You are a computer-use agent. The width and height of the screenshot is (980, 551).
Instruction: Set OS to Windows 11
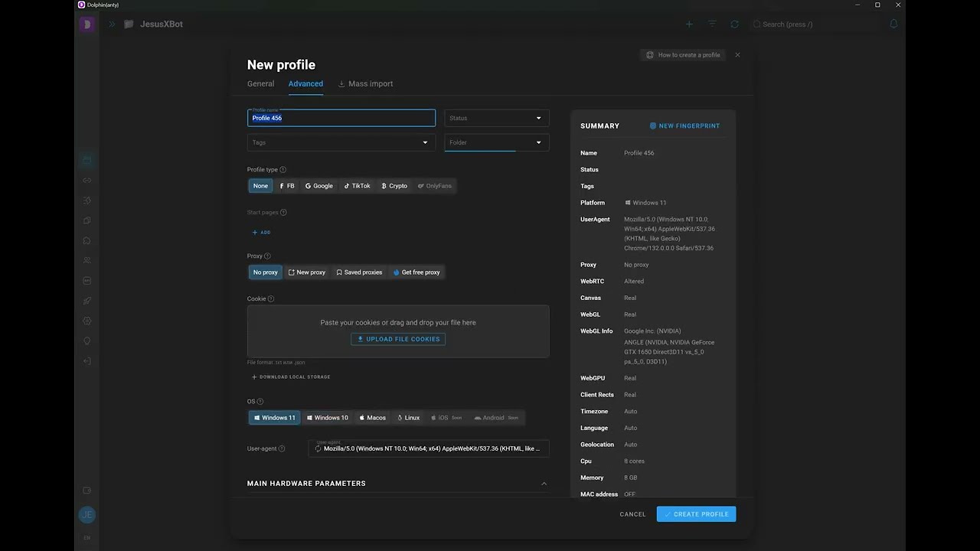tap(274, 418)
